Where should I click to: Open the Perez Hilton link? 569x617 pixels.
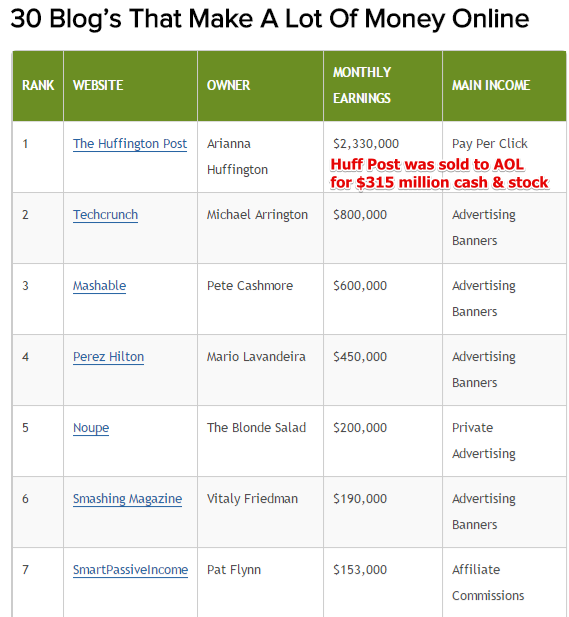tap(109, 357)
